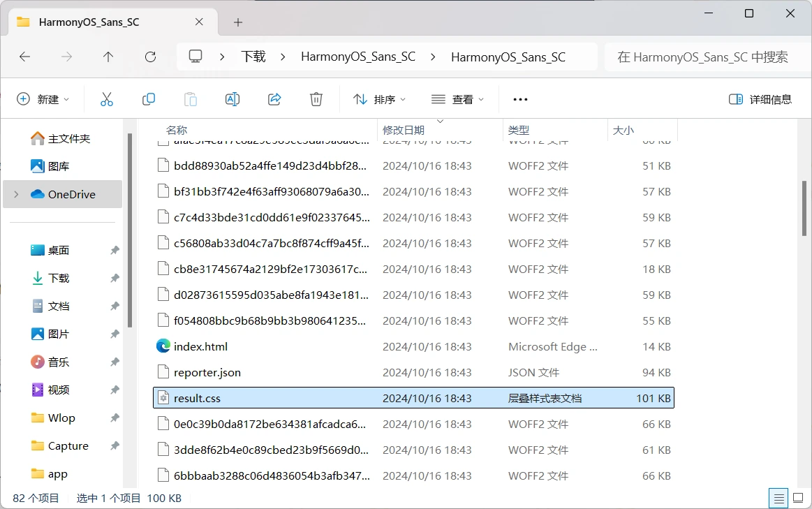This screenshot has height=509, width=812.
Task: Expand chevron between the two HarmonyOS_Sans_SC breadcrumbs
Action: (433, 57)
